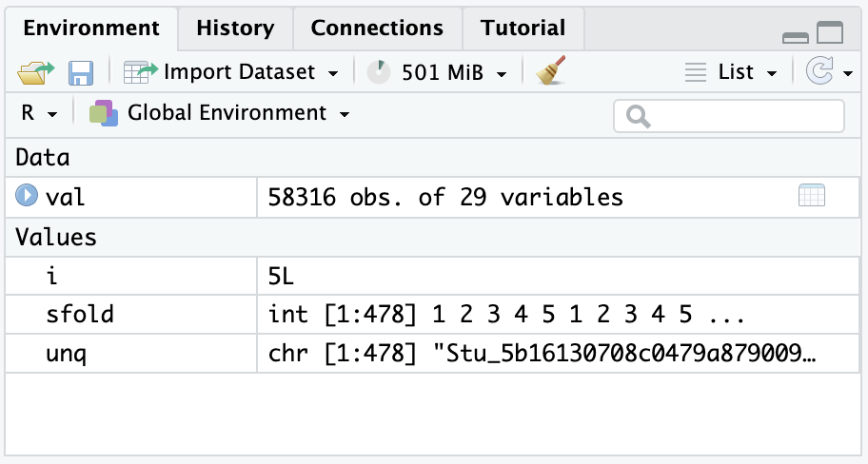
Task: Click the open folder load workspace icon
Action: click(36, 72)
